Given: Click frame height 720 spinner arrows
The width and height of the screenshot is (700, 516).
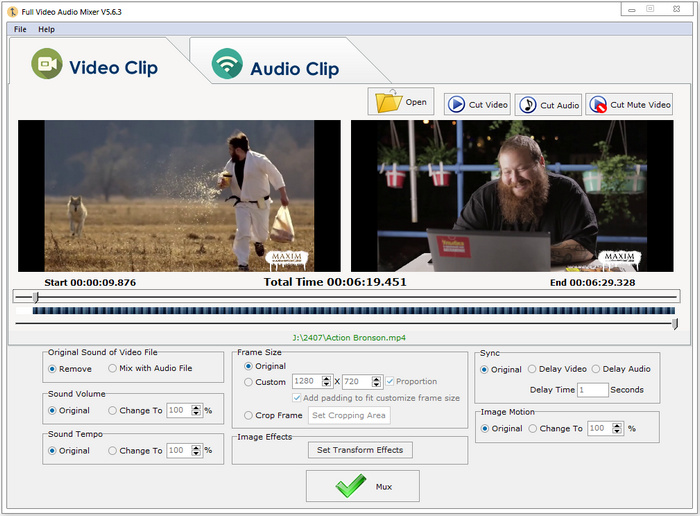Looking at the screenshot, I should (377, 381).
